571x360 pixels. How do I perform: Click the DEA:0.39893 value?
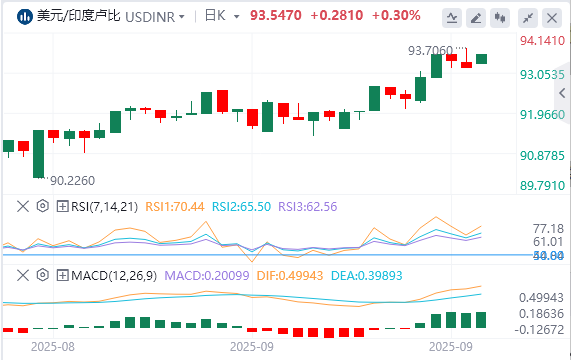point(366,276)
